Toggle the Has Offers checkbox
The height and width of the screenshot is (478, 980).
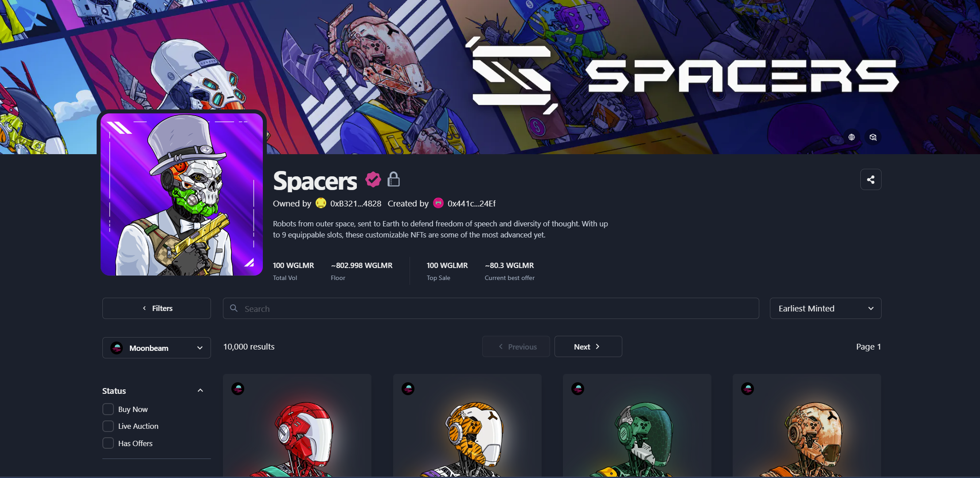108,443
